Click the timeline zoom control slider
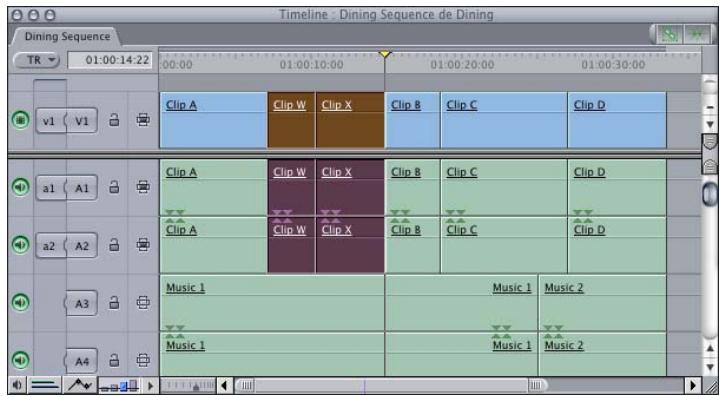Screen dimensions: 721x396 [x=189, y=385]
